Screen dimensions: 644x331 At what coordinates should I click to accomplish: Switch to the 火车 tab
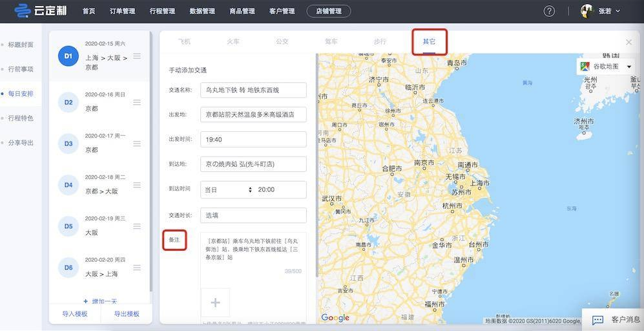coord(233,41)
